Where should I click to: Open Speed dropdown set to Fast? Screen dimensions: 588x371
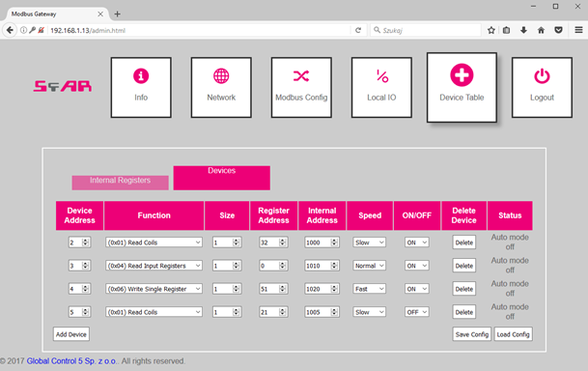(370, 289)
